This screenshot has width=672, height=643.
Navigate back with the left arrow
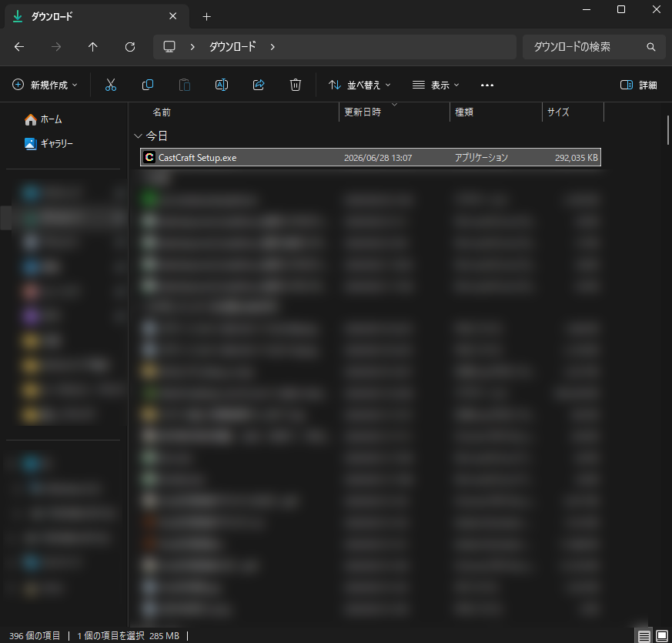(x=18, y=47)
